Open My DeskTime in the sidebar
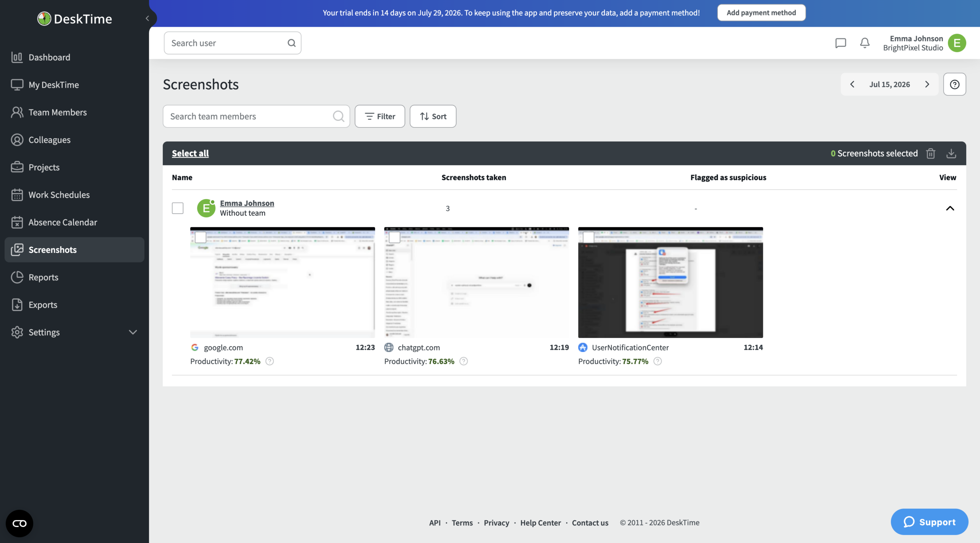The height and width of the screenshot is (543, 980). tap(74, 85)
